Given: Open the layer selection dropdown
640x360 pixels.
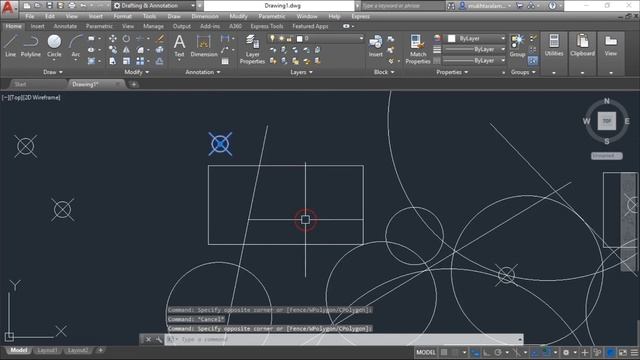Looking at the screenshot, I should click(315, 38).
